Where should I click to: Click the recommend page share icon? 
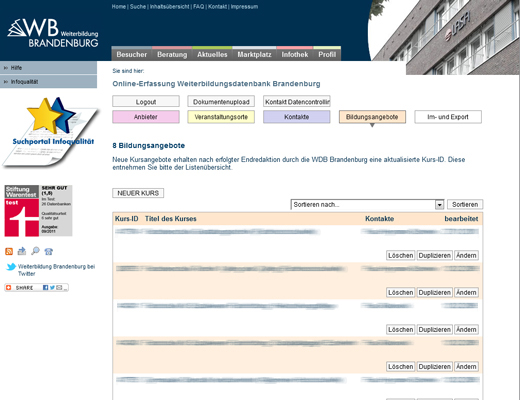click(22, 251)
